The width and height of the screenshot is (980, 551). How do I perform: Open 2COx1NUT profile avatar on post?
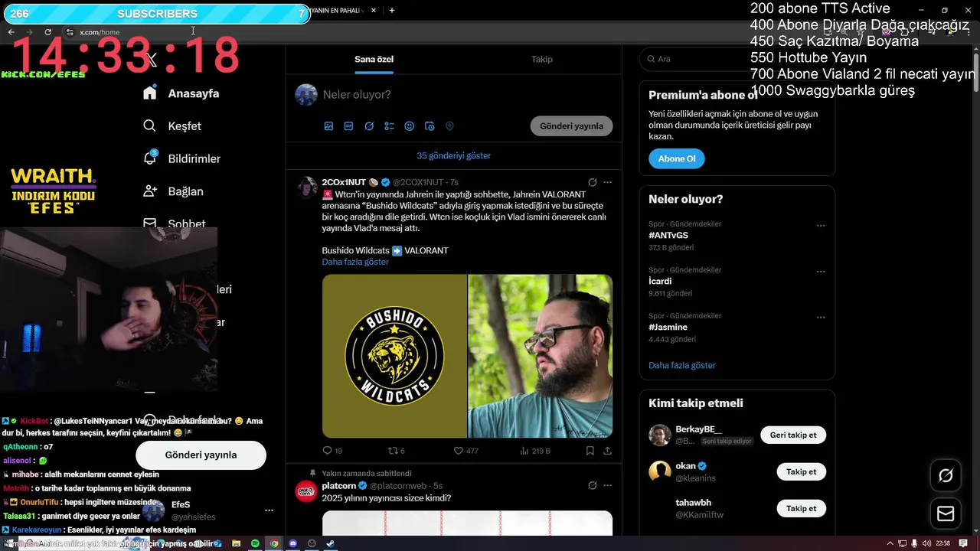306,187
